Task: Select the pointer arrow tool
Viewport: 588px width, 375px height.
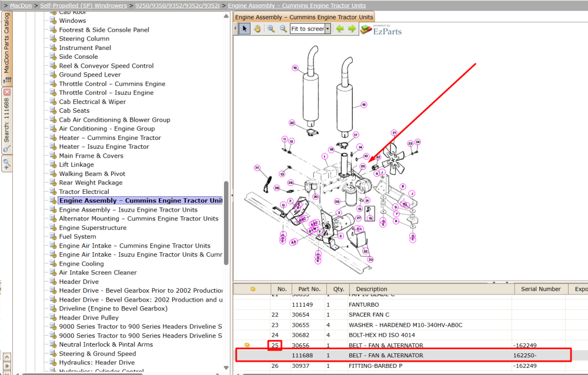Action: coord(245,29)
